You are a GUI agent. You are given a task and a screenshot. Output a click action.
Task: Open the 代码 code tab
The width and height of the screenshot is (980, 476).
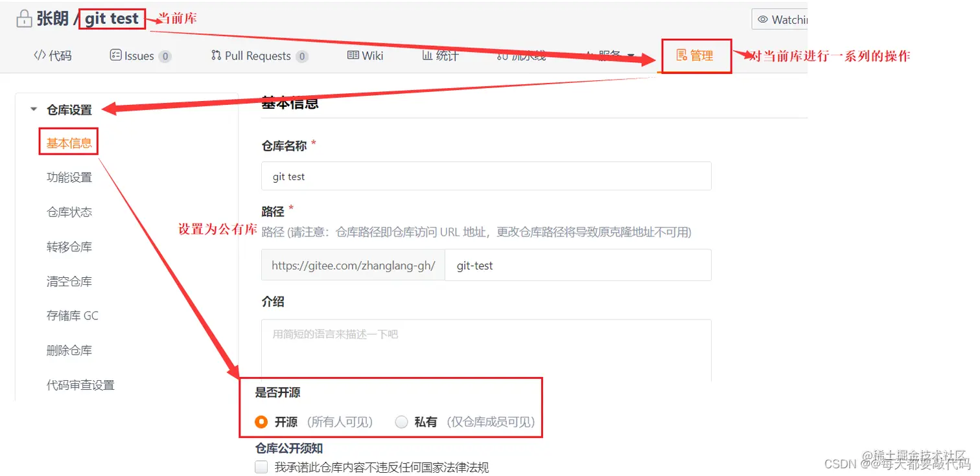coord(52,56)
